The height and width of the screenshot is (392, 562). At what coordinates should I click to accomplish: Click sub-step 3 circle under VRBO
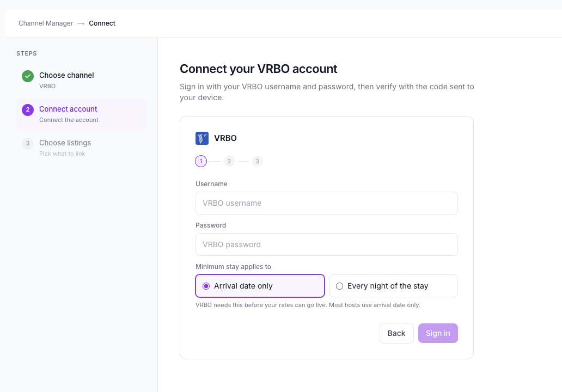coord(258,161)
